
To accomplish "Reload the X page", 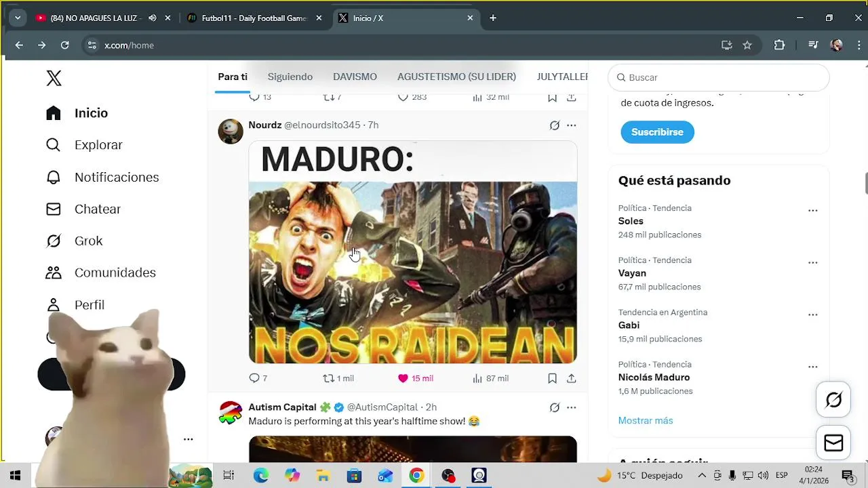I will click(65, 45).
